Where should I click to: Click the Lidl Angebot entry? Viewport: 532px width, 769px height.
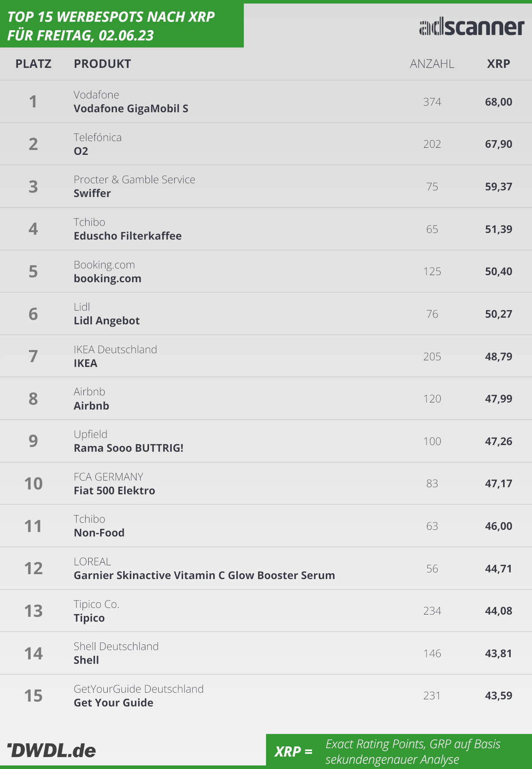tap(106, 321)
